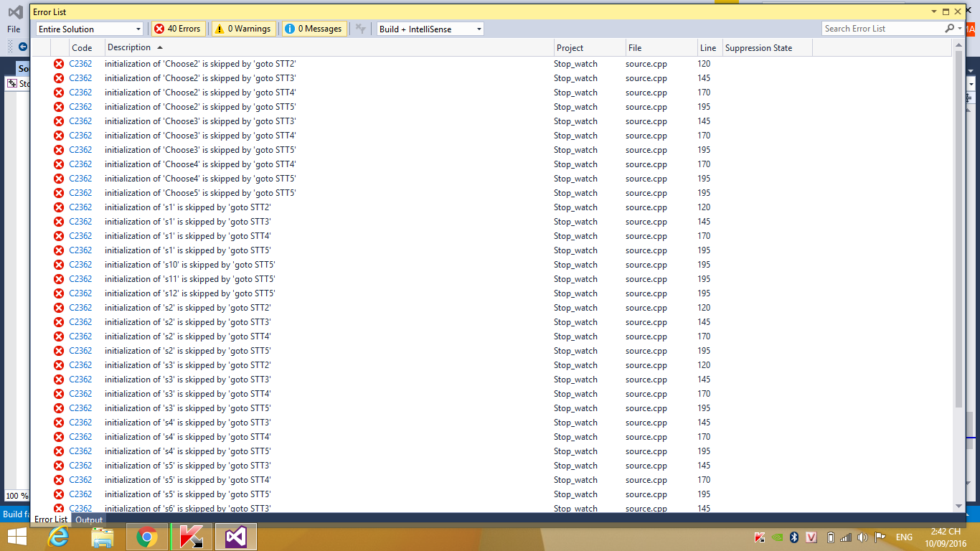Open the File menu
This screenshot has width=980, height=551.
pyautogui.click(x=14, y=29)
